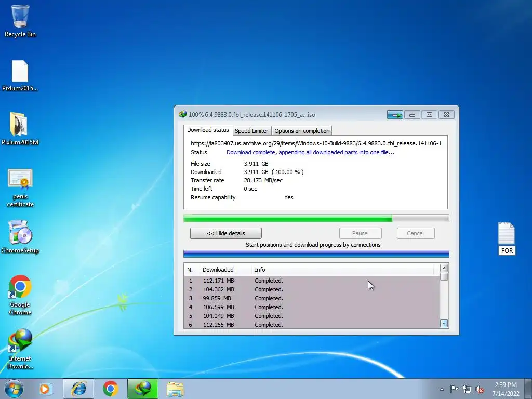
Task: Select connection row 4 with 106.599 MB
Action: 312,307
